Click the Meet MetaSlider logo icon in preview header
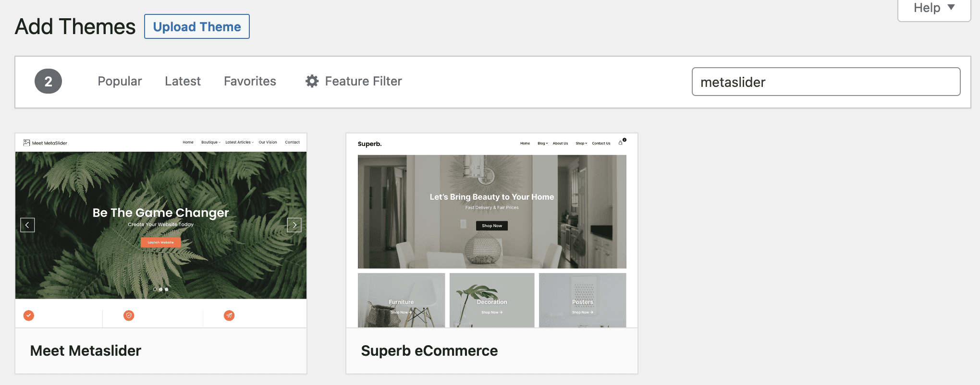The image size is (980, 385). click(x=26, y=143)
